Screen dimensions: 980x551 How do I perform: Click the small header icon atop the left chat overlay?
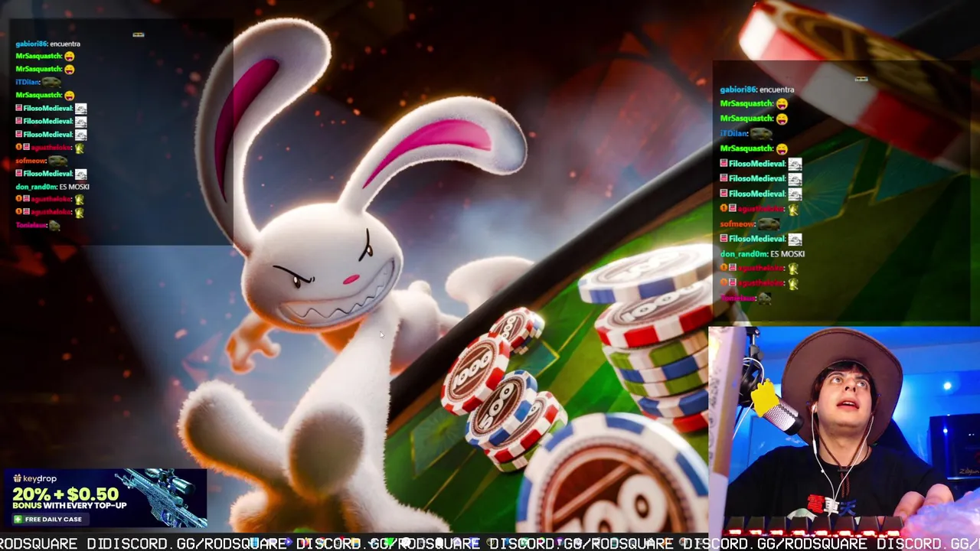tap(139, 34)
